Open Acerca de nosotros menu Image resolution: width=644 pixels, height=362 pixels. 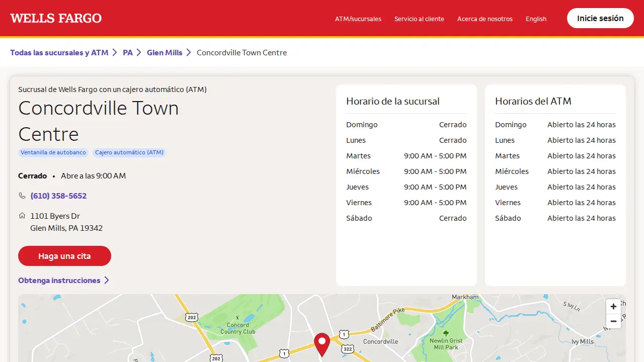(x=485, y=19)
